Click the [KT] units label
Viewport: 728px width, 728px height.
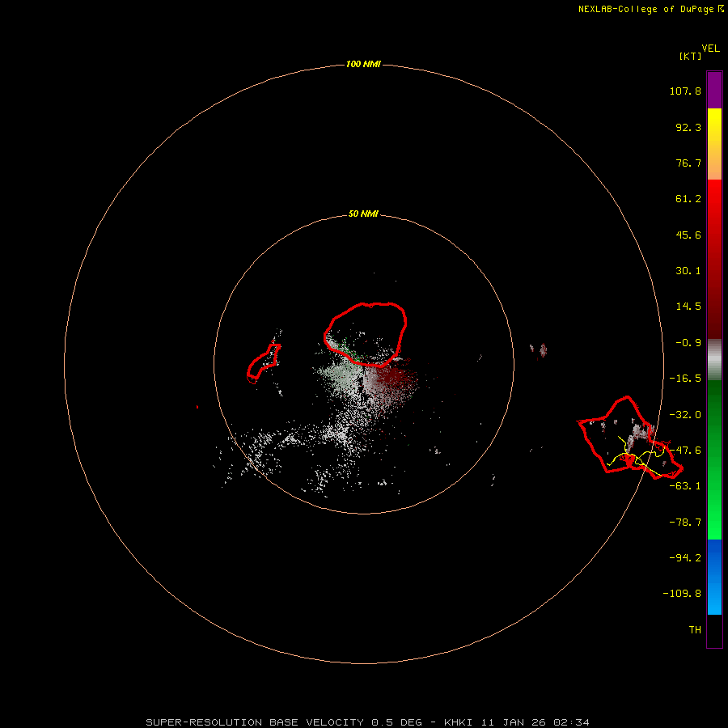[691, 56]
